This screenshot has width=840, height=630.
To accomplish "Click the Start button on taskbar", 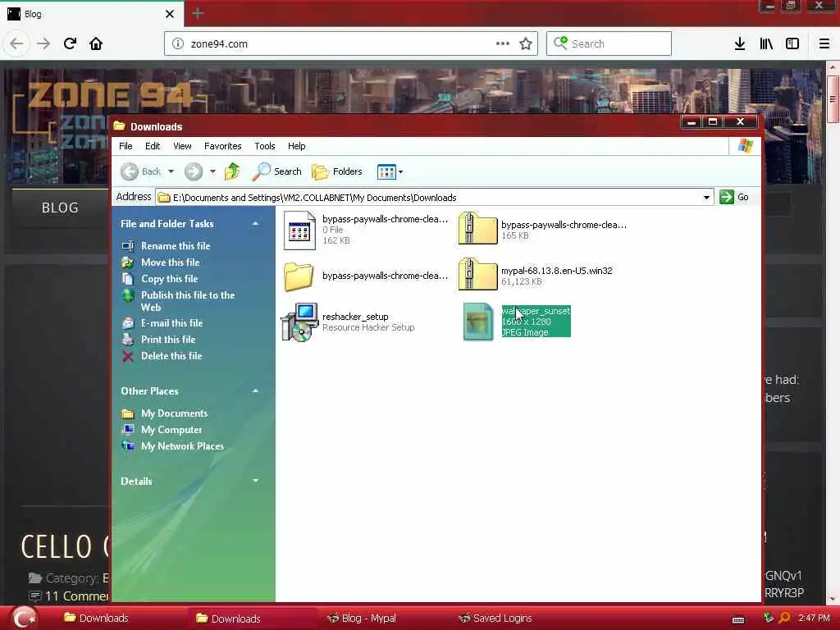I will pos(24,618).
